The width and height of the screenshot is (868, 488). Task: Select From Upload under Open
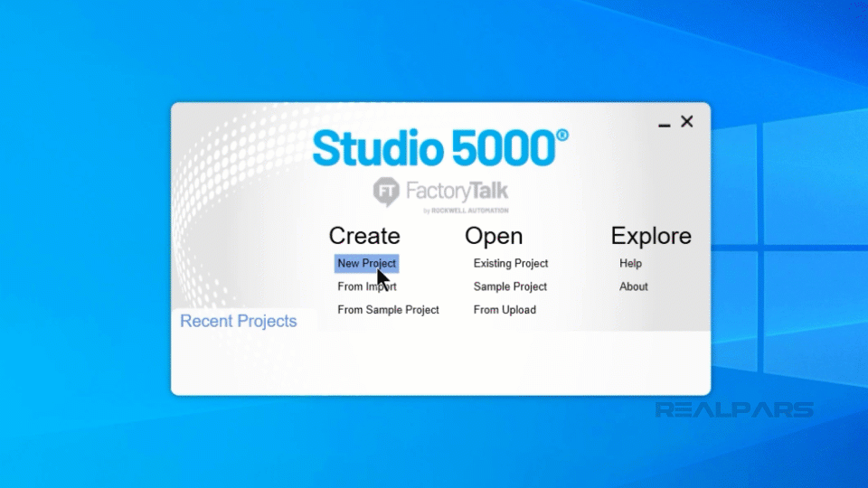[505, 310]
